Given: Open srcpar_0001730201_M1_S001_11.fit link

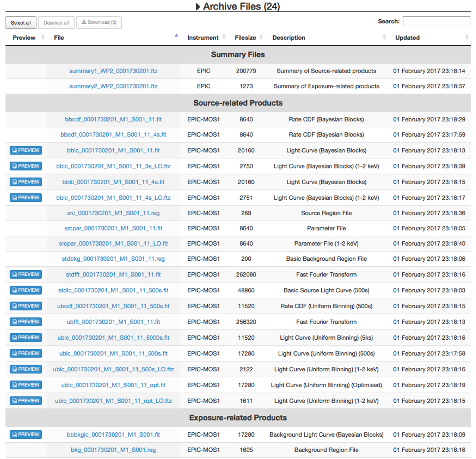Looking at the screenshot, I should click(113, 228).
